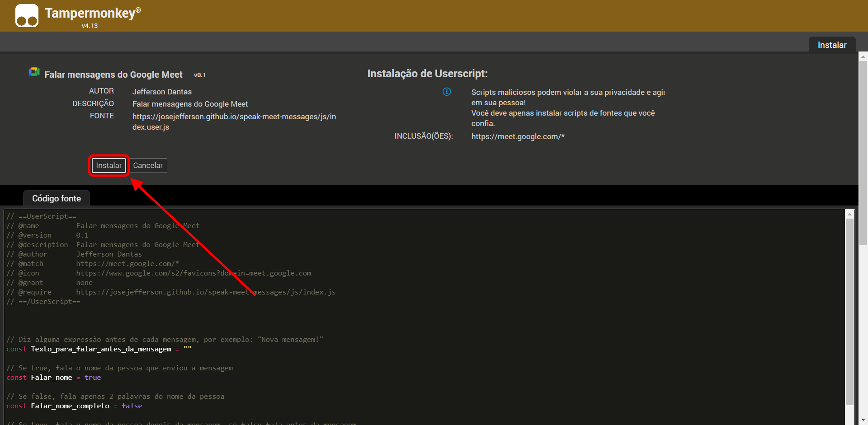The width and height of the screenshot is (868, 425).
Task: Click the script source URL josejefferson.github.io
Action: (234, 121)
